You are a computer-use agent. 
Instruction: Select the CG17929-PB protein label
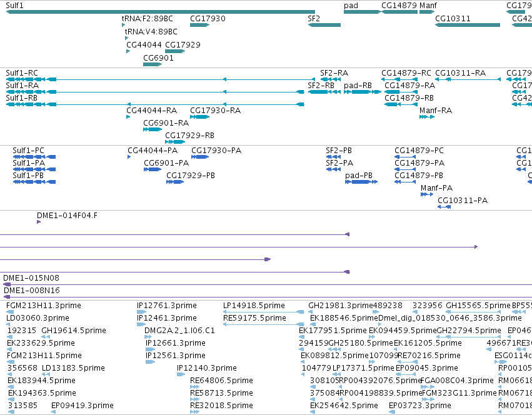click(x=191, y=176)
